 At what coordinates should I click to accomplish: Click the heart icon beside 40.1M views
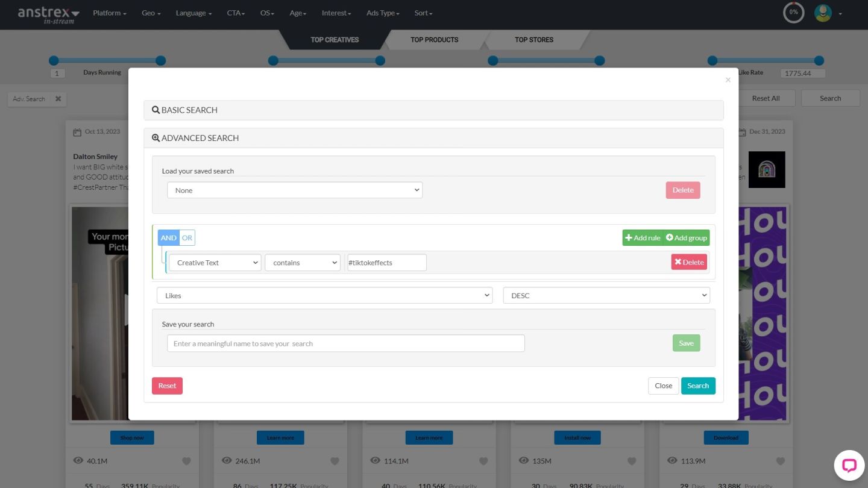click(186, 461)
